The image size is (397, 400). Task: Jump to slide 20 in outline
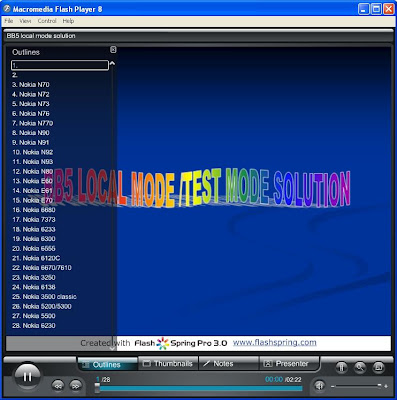[x=34, y=248]
